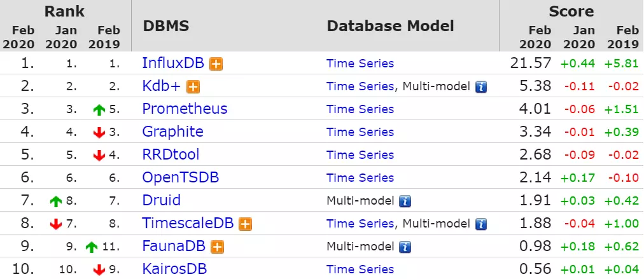The height and width of the screenshot is (279, 644).
Task: Click Time Series link in InfluxDB row
Action: click(x=360, y=64)
